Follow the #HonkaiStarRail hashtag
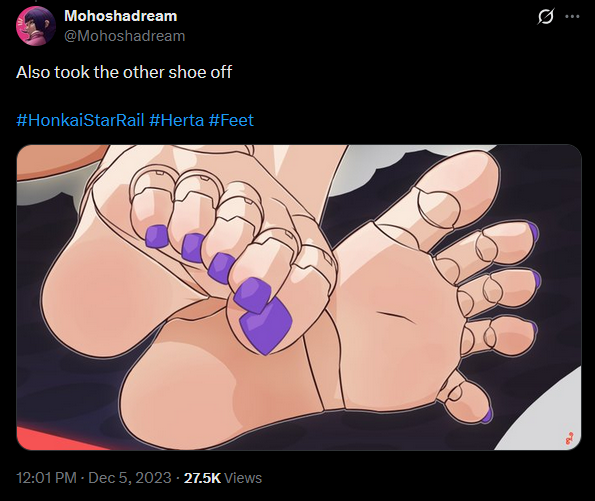 [x=80, y=120]
